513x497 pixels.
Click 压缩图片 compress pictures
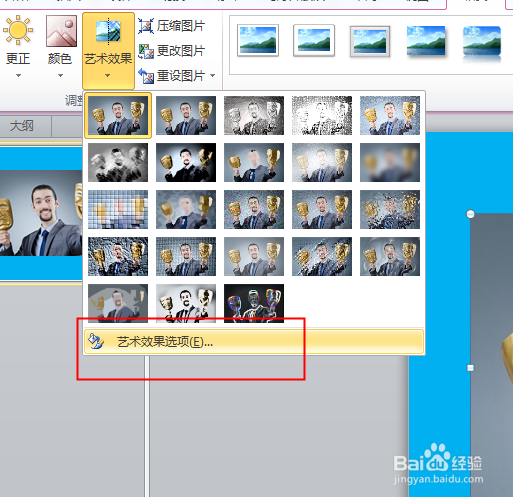[172, 26]
